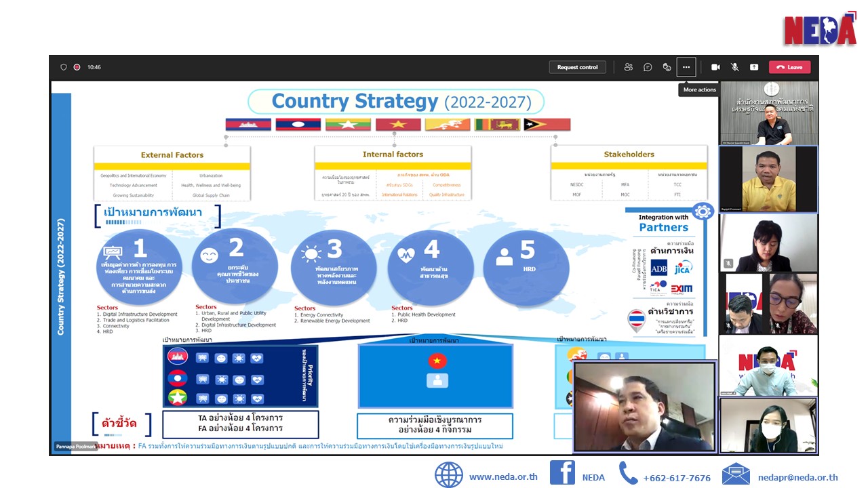
Task: Click the ADB logo under Partners
Action: (x=659, y=268)
